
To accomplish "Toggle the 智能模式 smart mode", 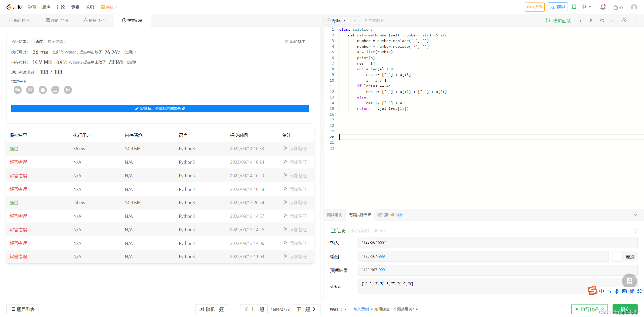I will [374, 20].
